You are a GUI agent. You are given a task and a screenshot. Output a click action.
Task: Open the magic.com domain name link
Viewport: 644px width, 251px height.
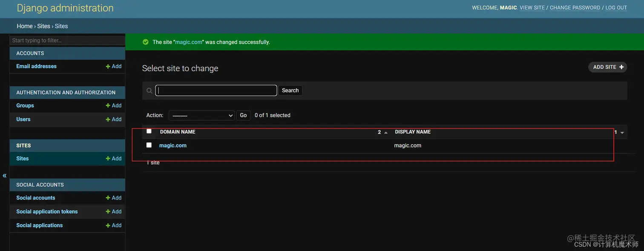pyautogui.click(x=173, y=145)
